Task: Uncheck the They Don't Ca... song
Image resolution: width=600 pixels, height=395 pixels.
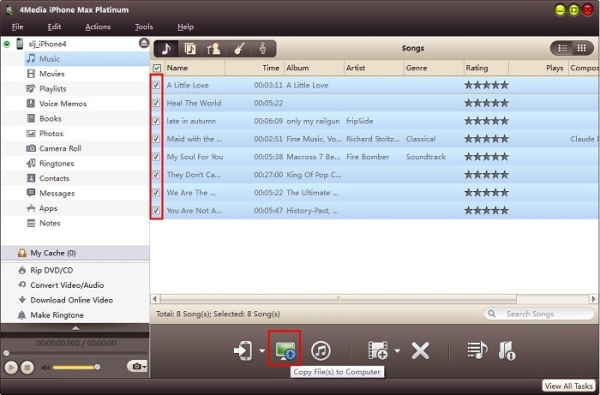Action: pos(156,175)
